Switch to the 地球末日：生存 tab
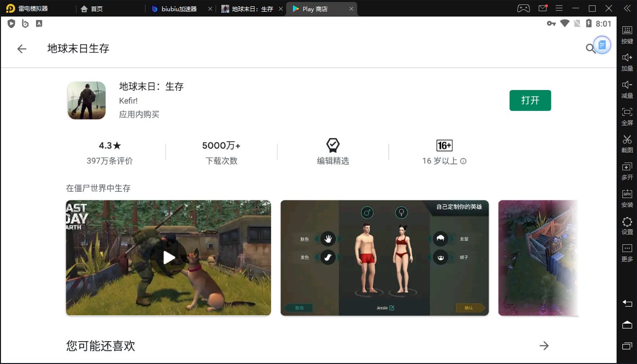 point(252,9)
